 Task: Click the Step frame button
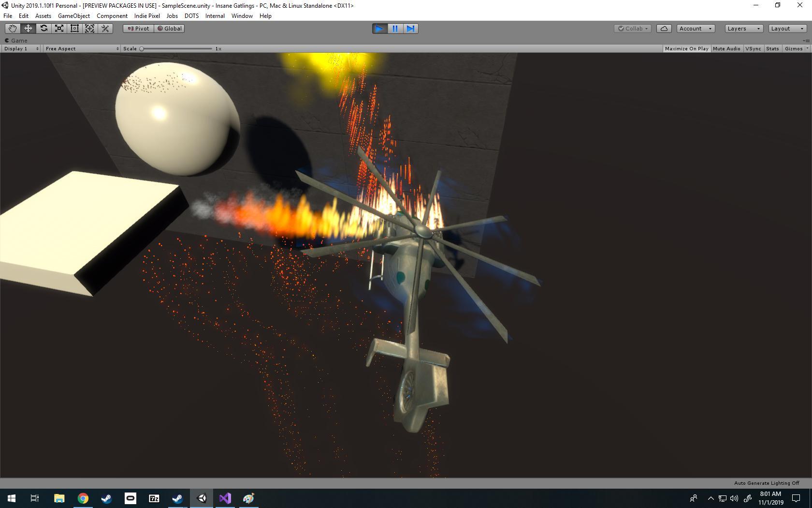tap(410, 29)
